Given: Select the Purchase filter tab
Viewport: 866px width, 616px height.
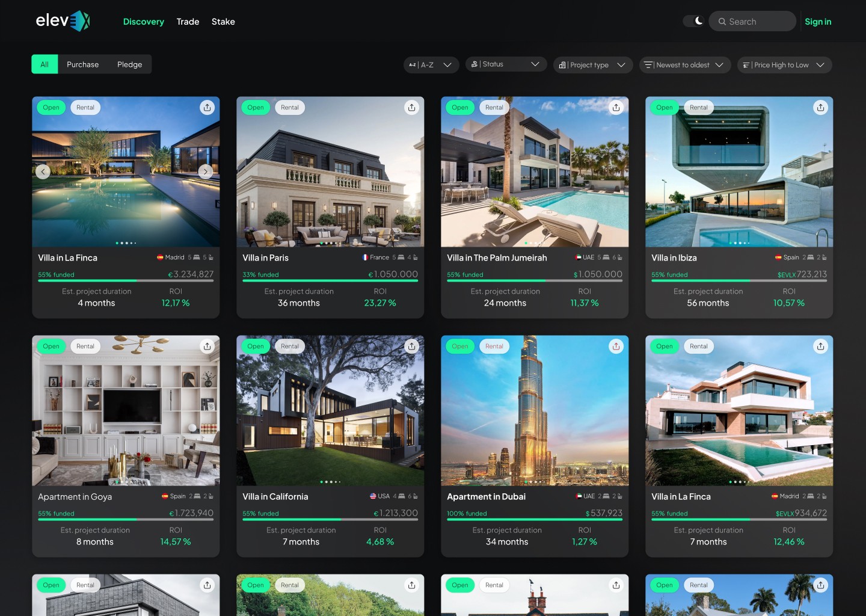Looking at the screenshot, I should click(x=83, y=64).
